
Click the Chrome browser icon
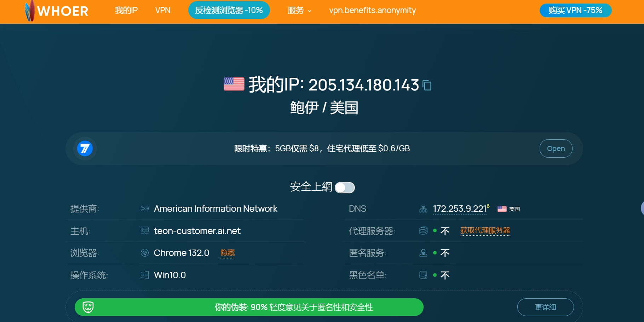[145, 253]
